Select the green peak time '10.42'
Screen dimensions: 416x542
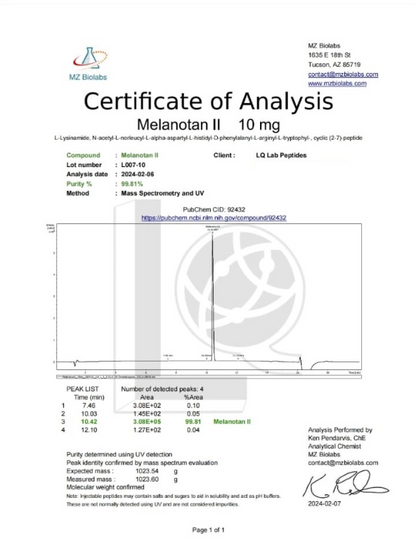pos(89,422)
